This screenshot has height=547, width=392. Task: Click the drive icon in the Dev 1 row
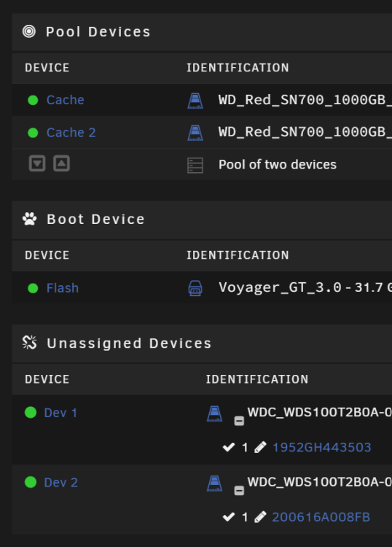(215, 414)
